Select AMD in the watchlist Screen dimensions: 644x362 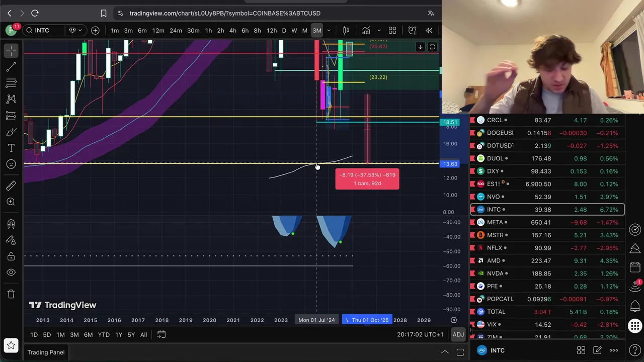(547, 261)
